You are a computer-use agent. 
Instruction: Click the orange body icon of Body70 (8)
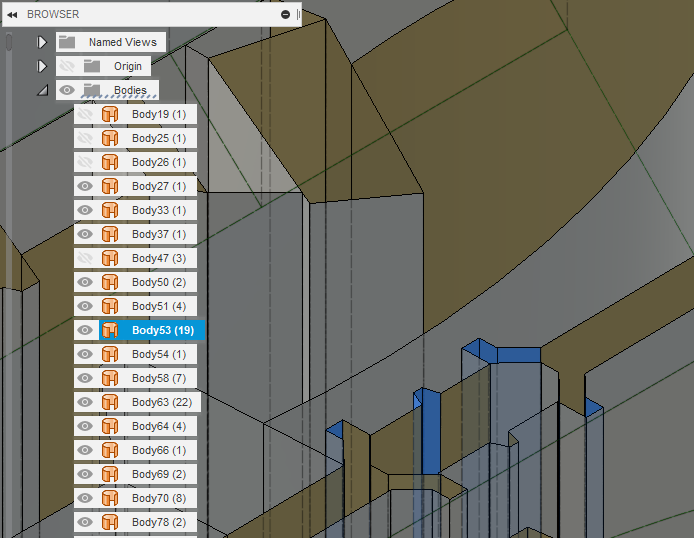click(110, 498)
